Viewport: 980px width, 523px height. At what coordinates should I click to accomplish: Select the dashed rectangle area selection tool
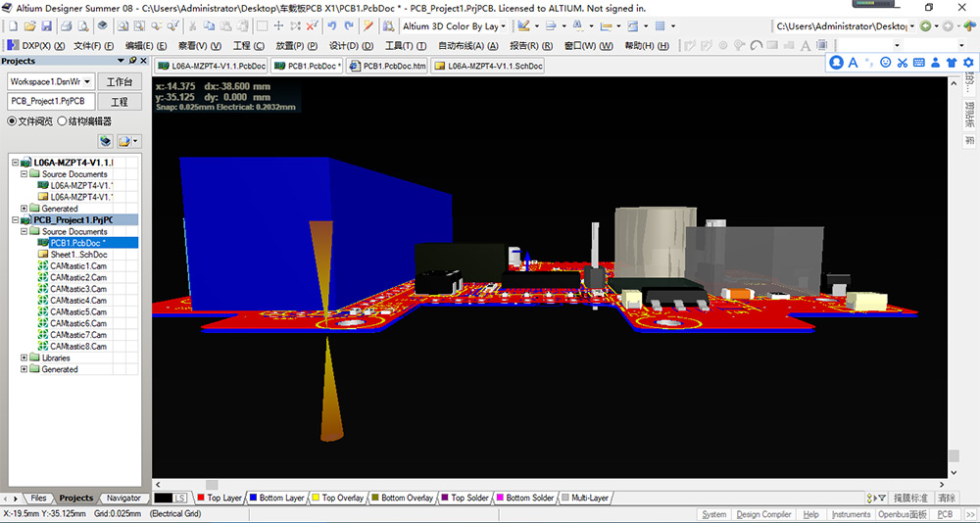pos(263,26)
